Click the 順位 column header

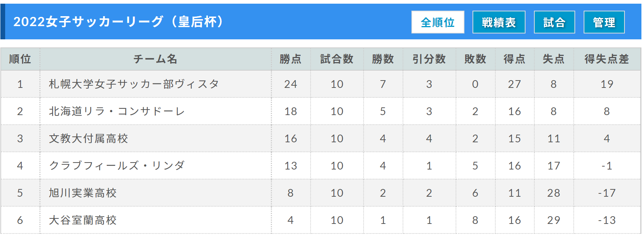point(20,59)
